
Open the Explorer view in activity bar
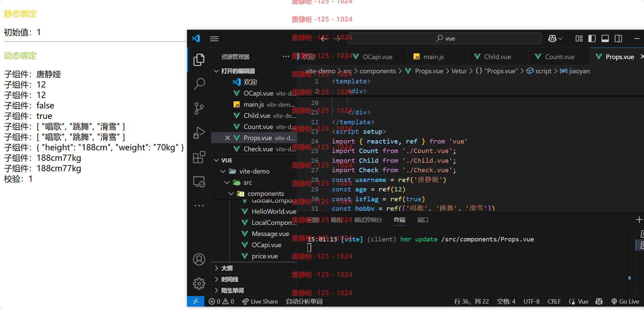199,60
